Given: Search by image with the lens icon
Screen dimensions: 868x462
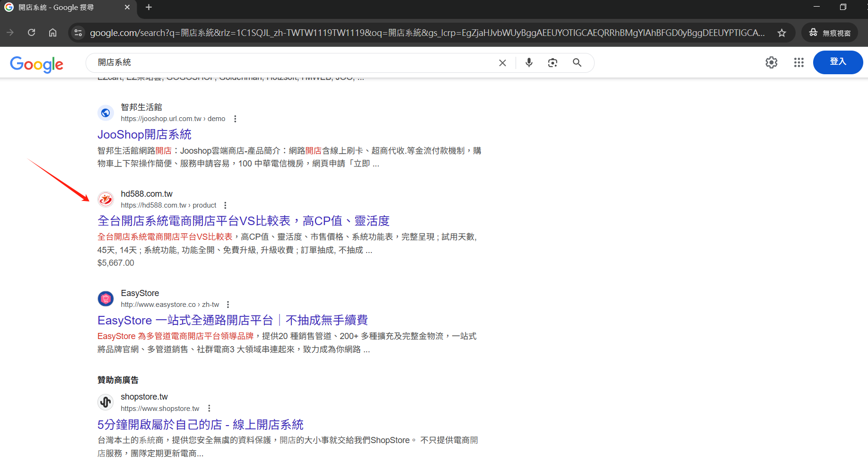Looking at the screenshot, I should click(x=552, y=62).
